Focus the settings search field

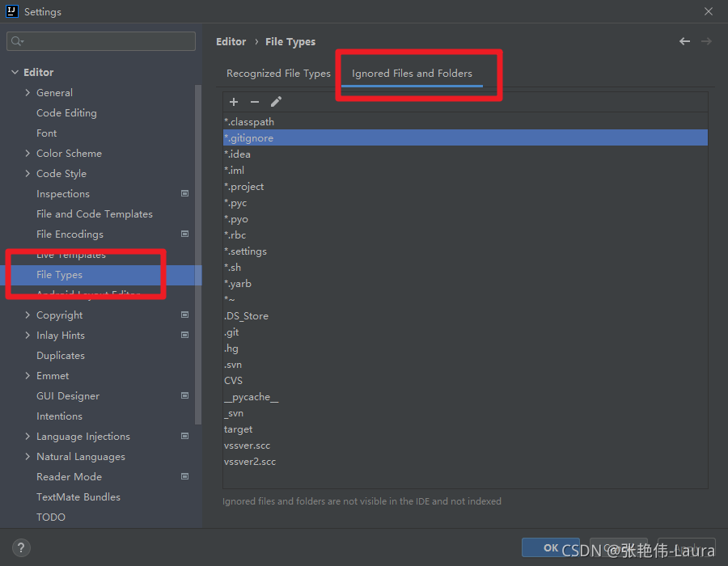101,41
